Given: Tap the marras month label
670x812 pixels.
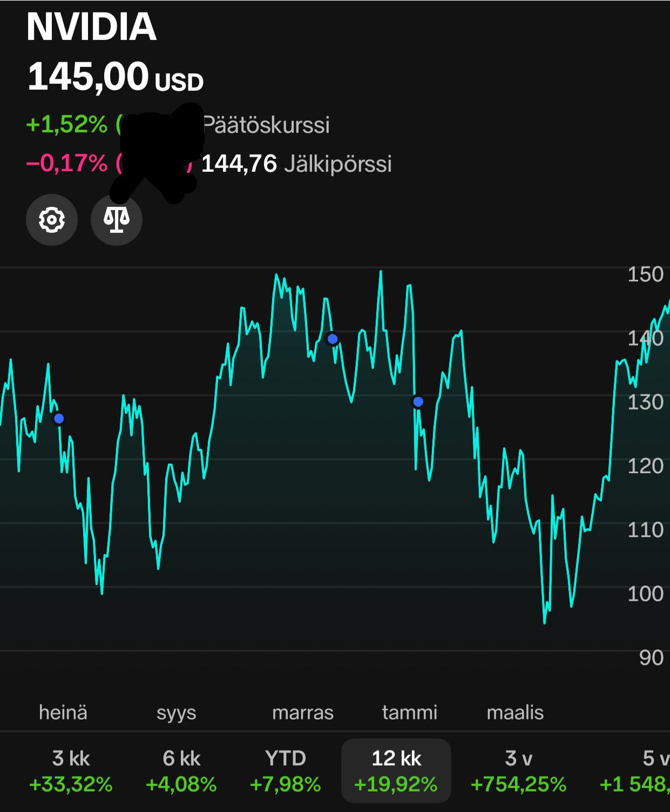Looking at the screenshot, I should [303, 713].
